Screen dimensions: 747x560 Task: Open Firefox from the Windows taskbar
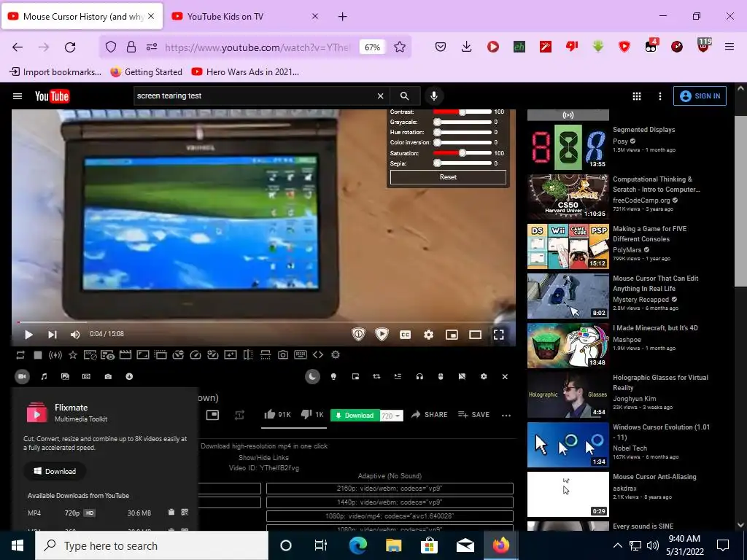pyautogui.click(x=500, y=545)
